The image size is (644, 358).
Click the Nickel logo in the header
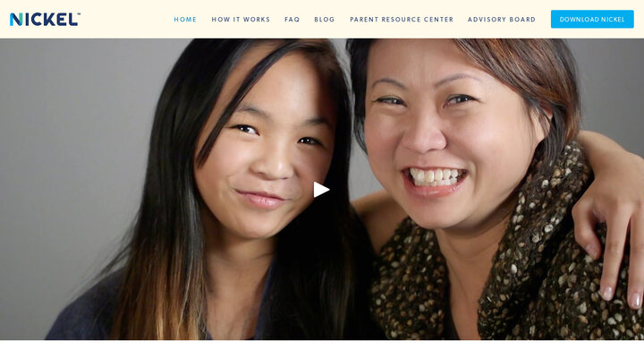(45, 20)
